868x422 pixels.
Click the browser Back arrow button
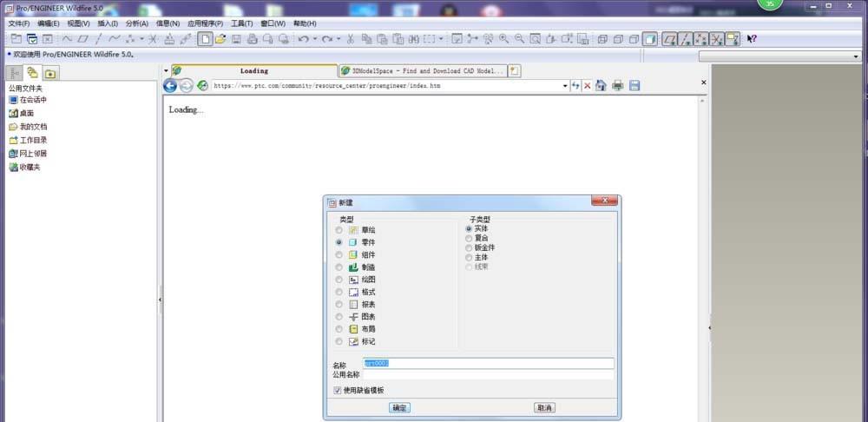coord(170,85)
